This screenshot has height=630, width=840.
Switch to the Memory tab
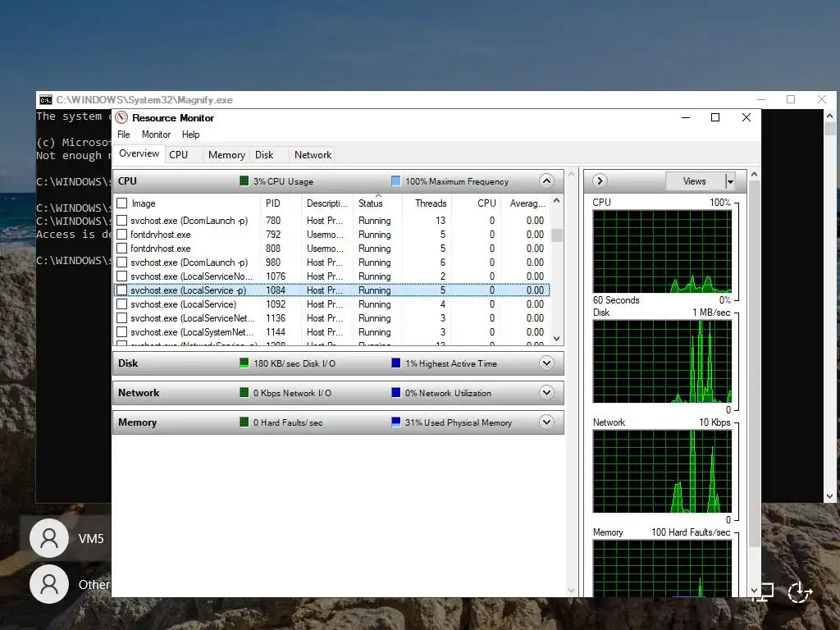coord(226,155)
